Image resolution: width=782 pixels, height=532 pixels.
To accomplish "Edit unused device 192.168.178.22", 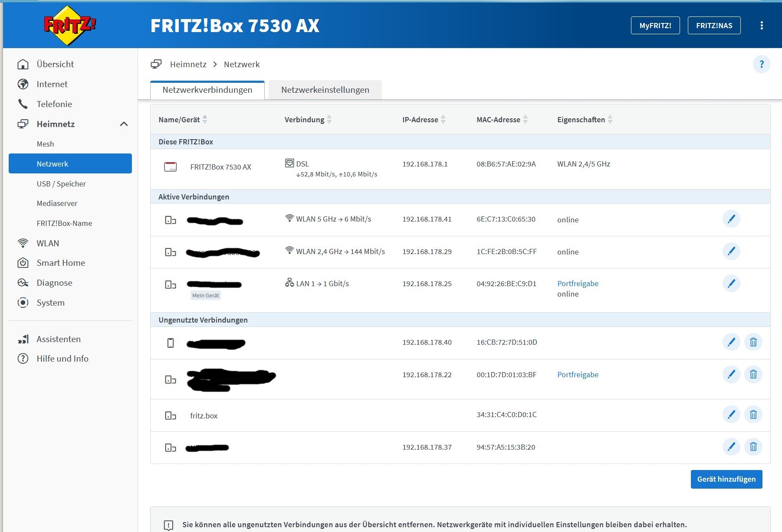I will click(731, 374).
